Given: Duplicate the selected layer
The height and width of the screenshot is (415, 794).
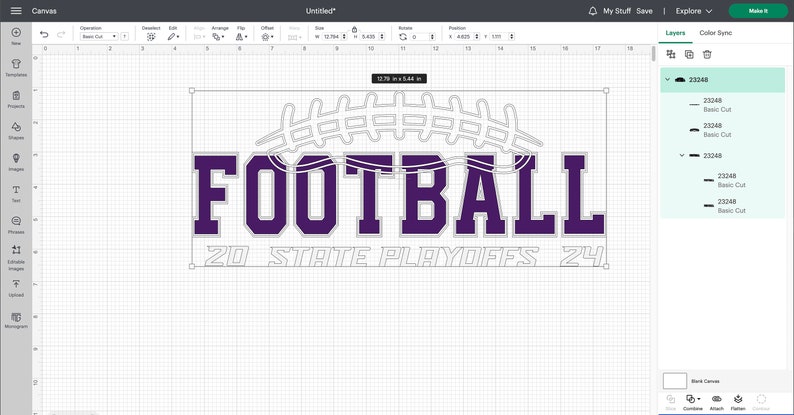Looking at the screenshot, I should [x=689, y=54].
